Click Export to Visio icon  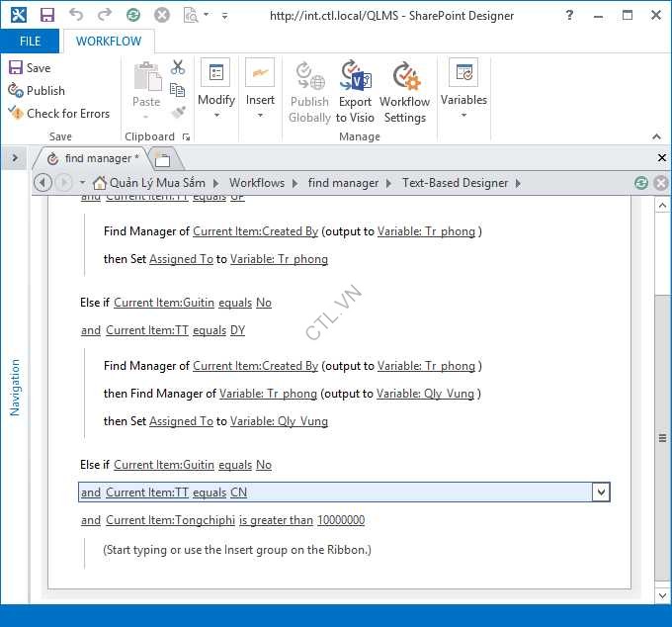point(355,91)
